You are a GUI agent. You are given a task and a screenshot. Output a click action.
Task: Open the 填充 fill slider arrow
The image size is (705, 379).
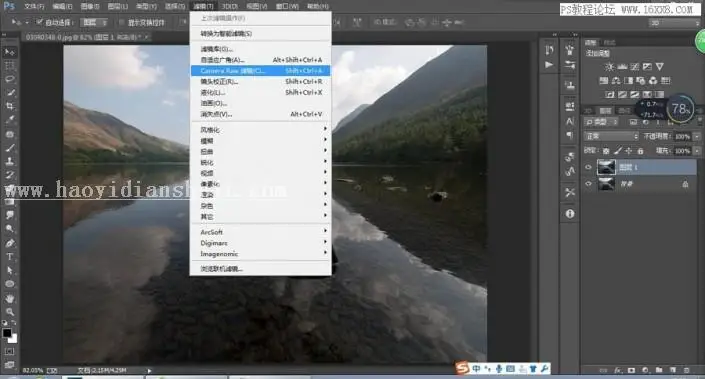tap(697, 151)
